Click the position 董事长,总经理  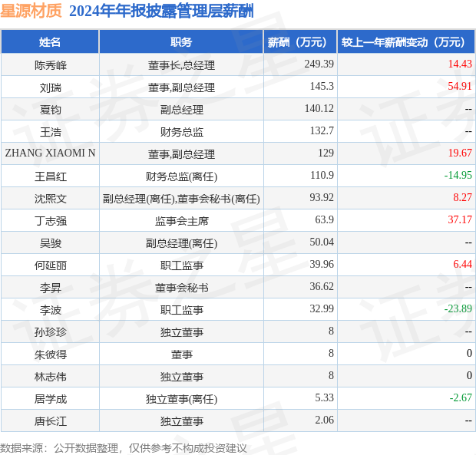point(181,65)
